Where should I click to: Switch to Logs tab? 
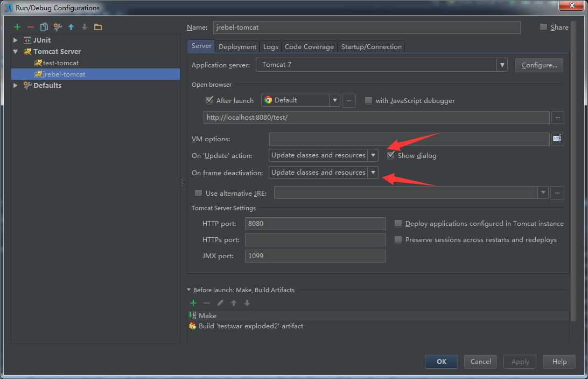pyautogui.click(x=270, y=46)
